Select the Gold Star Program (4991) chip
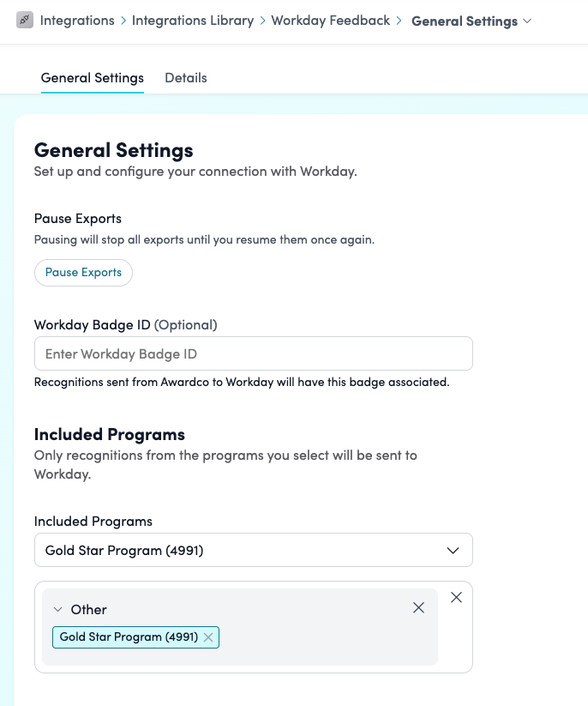The width and height of the screenshot is (588, 706). click(x=129, y=637)
